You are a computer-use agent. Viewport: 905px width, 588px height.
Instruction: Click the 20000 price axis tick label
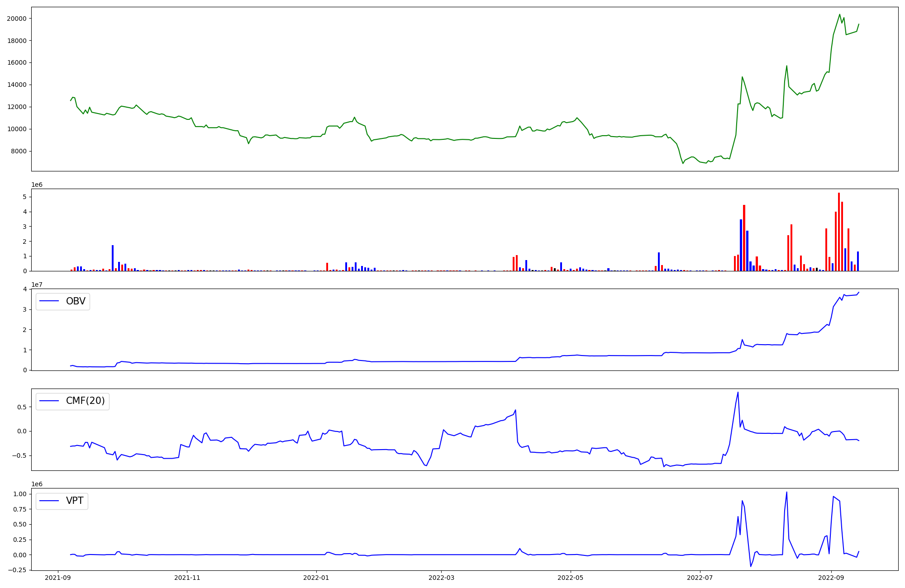point(16,19)
